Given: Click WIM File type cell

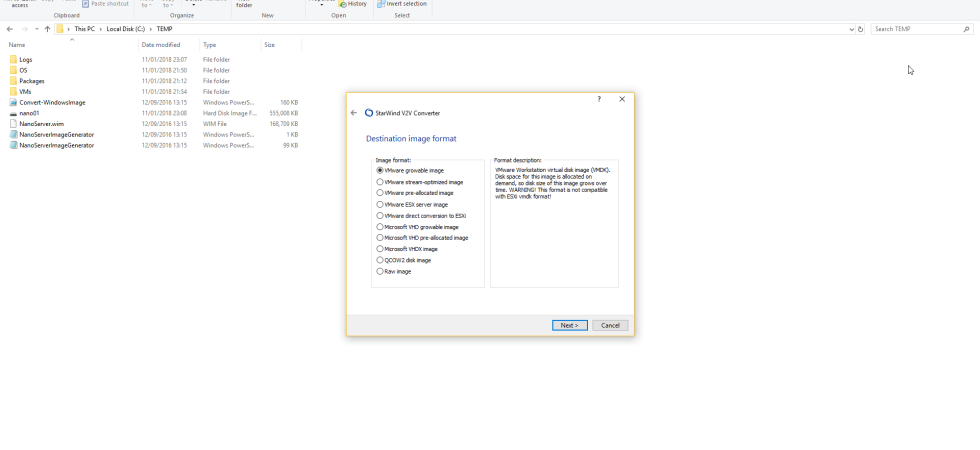Looking at the screenshot, I should point(215,124).
